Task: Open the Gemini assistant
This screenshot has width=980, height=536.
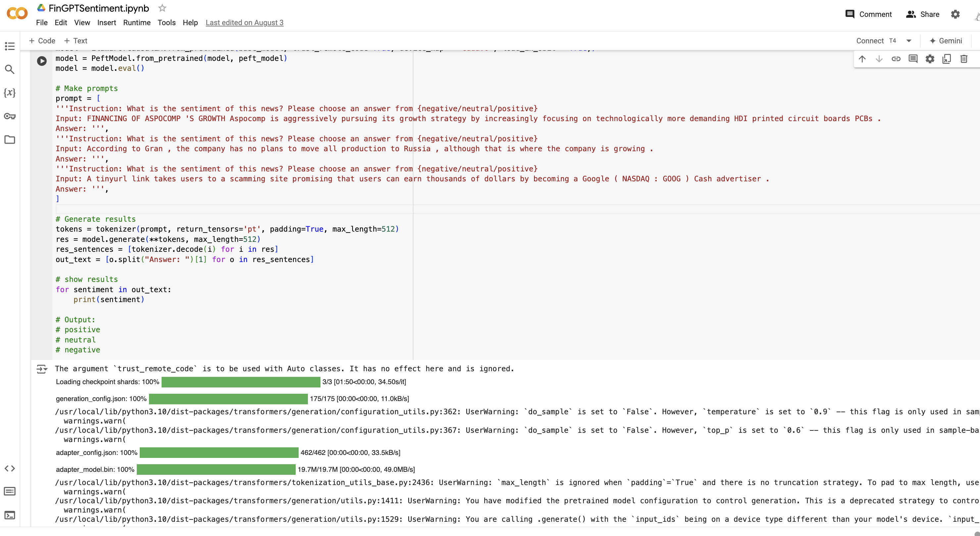Action: click(945, 41)
